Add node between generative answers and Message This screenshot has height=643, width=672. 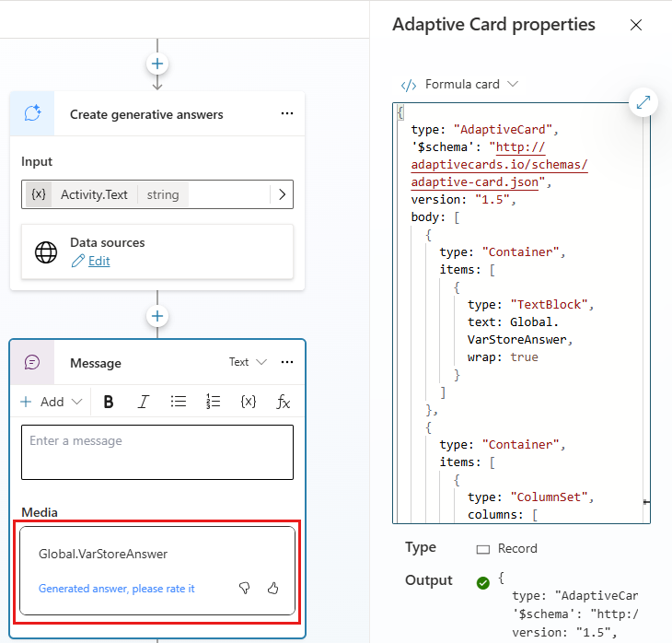coord(157,316)
